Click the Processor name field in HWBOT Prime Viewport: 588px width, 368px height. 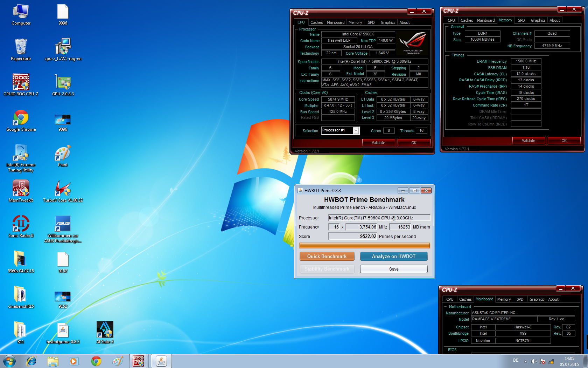pyautogui.click(x=379, y=218)
